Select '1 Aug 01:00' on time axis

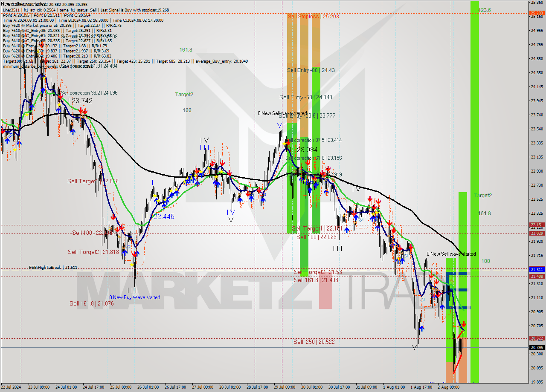394,387
